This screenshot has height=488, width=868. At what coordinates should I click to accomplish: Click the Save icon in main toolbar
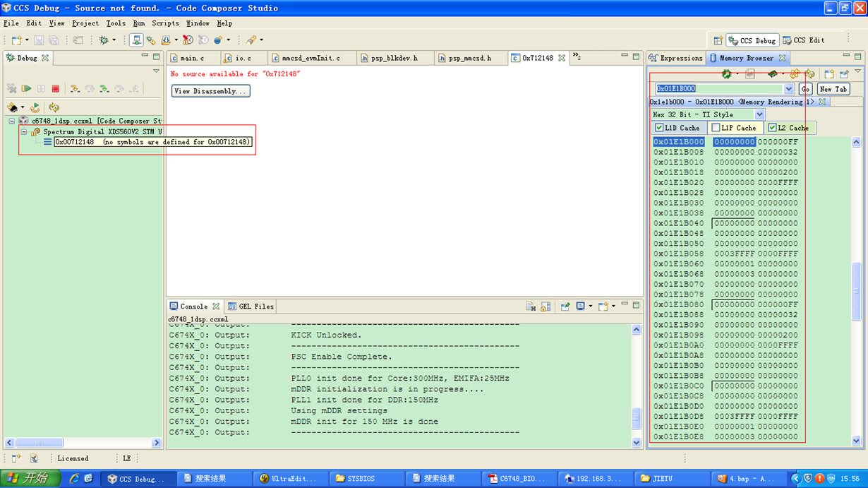point(39,40)
